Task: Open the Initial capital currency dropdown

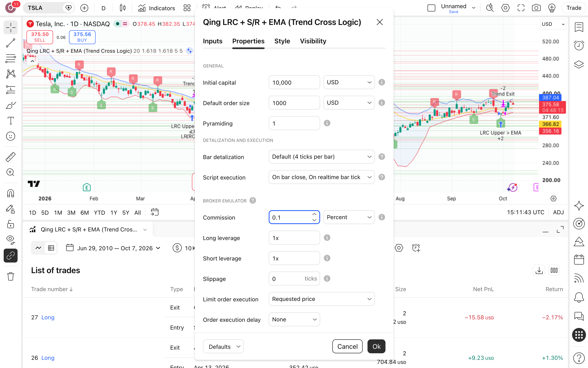Action: tap(349, 82)
